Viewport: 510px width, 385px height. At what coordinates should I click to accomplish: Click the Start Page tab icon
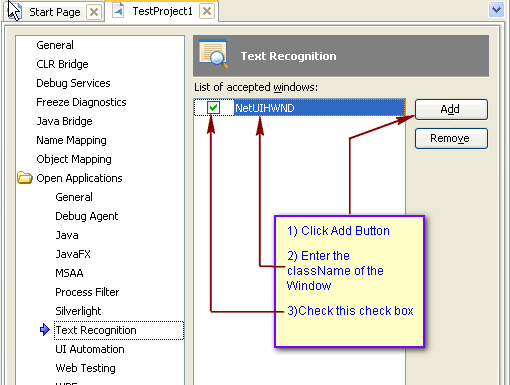click(x=15, y=12)
